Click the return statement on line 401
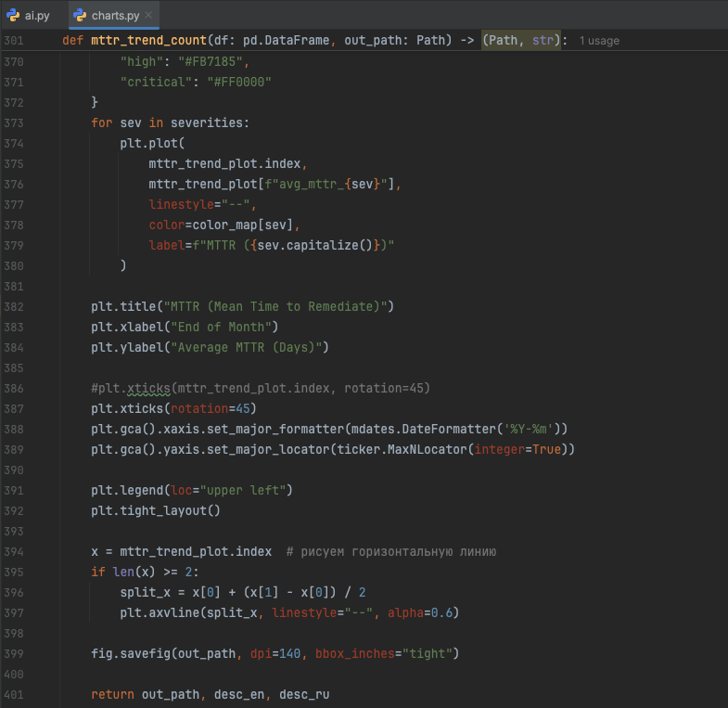Image resolution: width=728 pixels, height=708 pixels. [113, 694]
